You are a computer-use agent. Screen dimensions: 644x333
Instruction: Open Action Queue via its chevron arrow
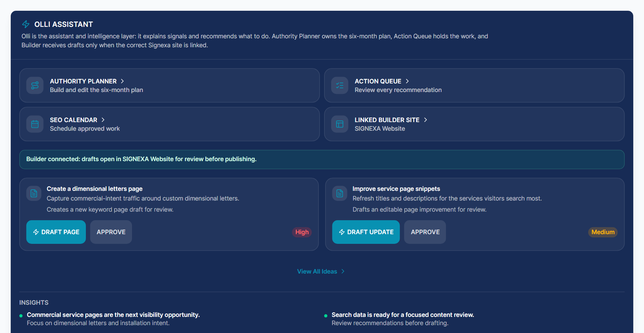coord(407,81)
